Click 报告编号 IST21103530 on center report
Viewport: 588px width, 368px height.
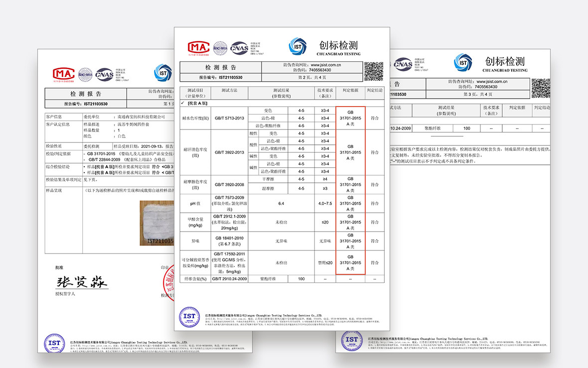220,78
